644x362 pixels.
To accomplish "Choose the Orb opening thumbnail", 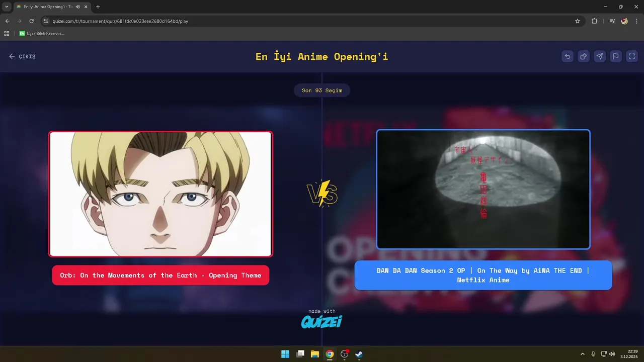I will click(x=160, y=194).
